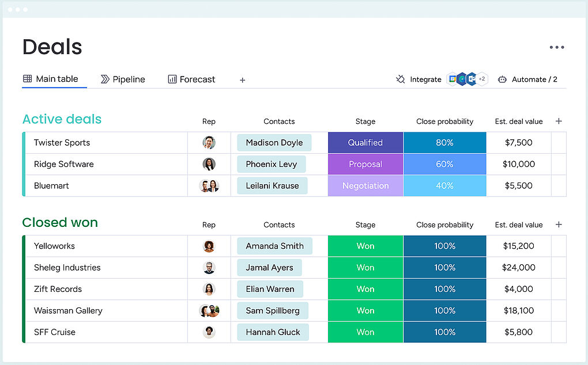Screen dimensions: 588x365
Task: Add column to Active deals table
Action: point(558,121)
